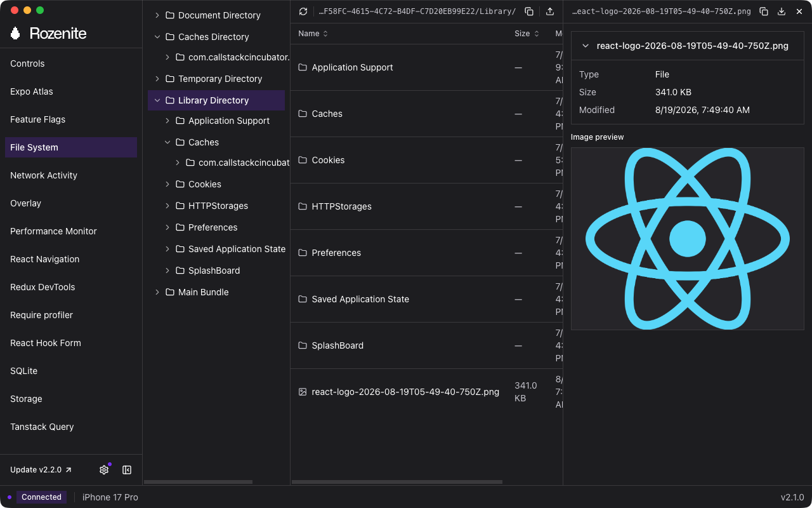The width and height of the screenshot is (812, 508).
Task: Click the folder icon beside Document Directory
Action: pos(170,15)
